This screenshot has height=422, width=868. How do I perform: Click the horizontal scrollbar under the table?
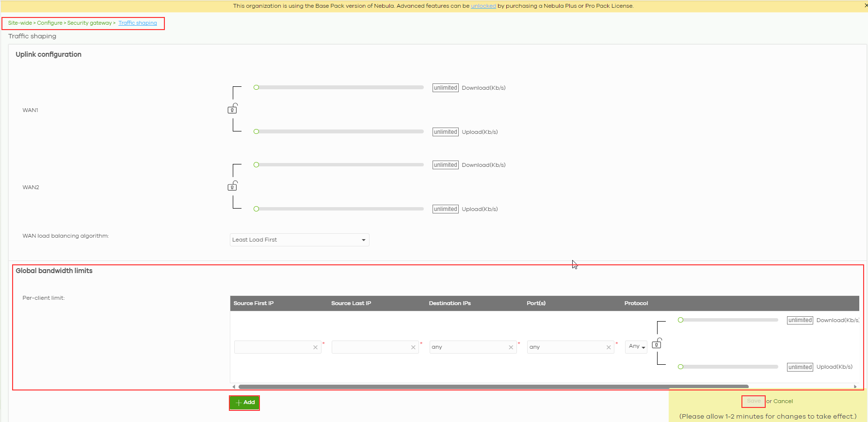tap(493, 387)
